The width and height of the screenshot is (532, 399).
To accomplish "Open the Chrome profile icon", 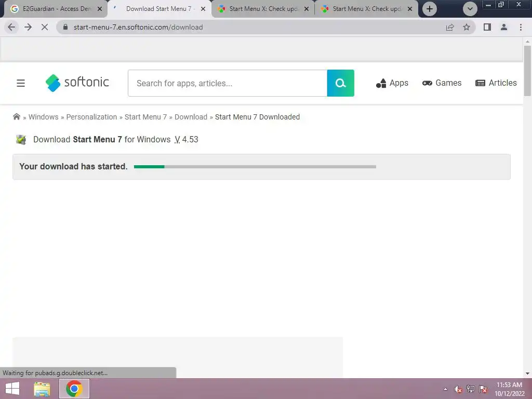I will (504, 27).
